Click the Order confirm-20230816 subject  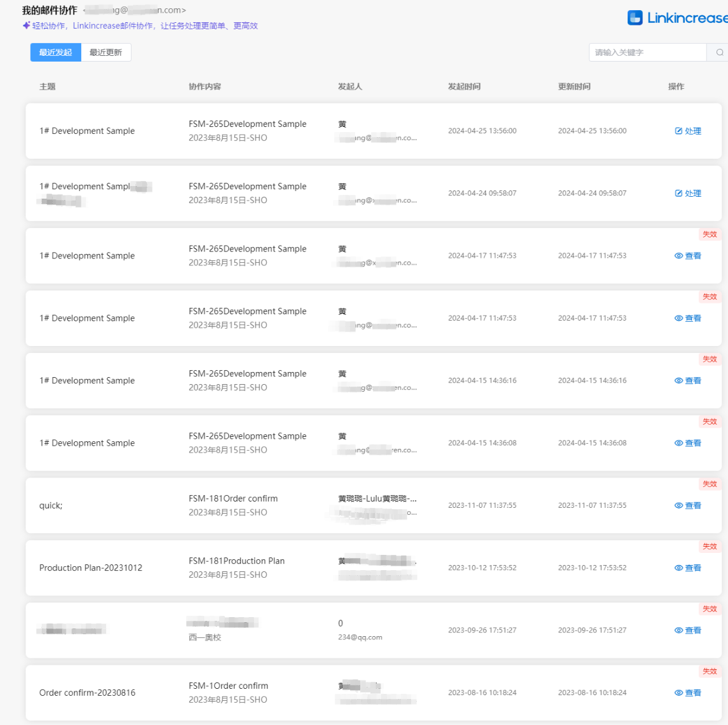87,693
